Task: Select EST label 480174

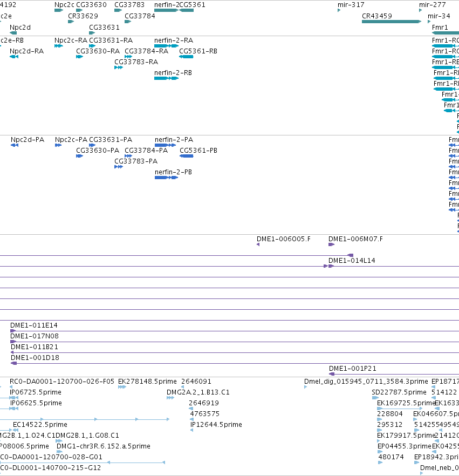Action: click(x=391, y=457)
